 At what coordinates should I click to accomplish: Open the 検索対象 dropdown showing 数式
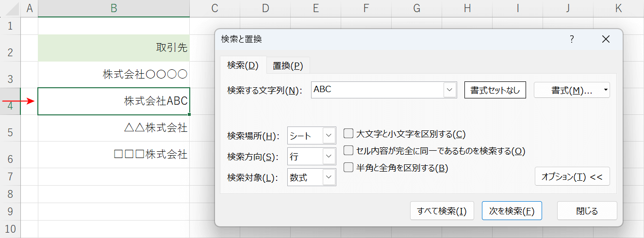(x=312, y=177)
